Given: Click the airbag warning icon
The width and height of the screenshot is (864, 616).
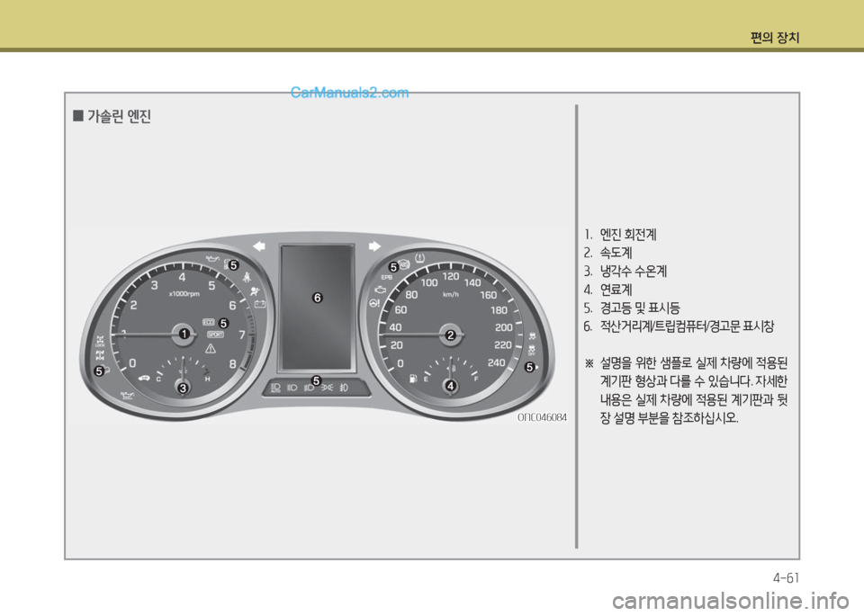Looking at the screenshot, I should 254,291.
